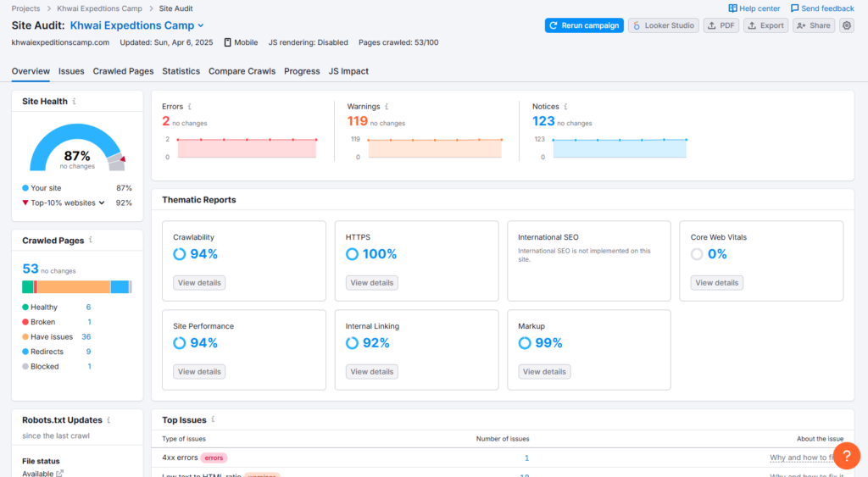Open the JS Impact tab
This screenshot has width=868, height=477.
point(348,71)
